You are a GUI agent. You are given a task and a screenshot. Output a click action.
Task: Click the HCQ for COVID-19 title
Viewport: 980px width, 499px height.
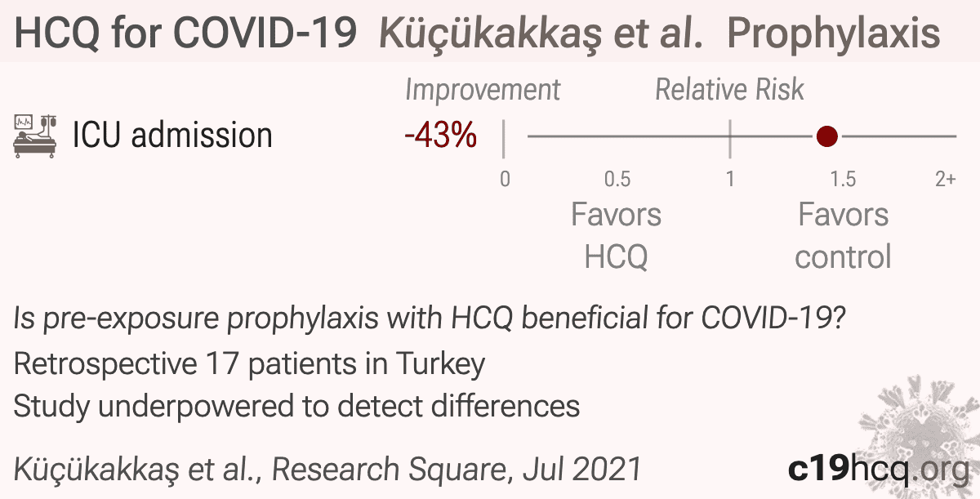click(185, 33)
